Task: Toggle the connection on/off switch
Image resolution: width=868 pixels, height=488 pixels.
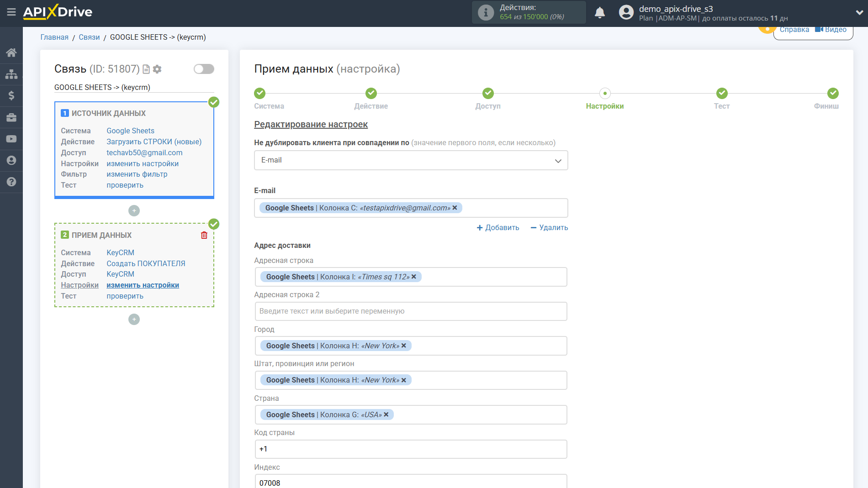Action: coord(204,69)
